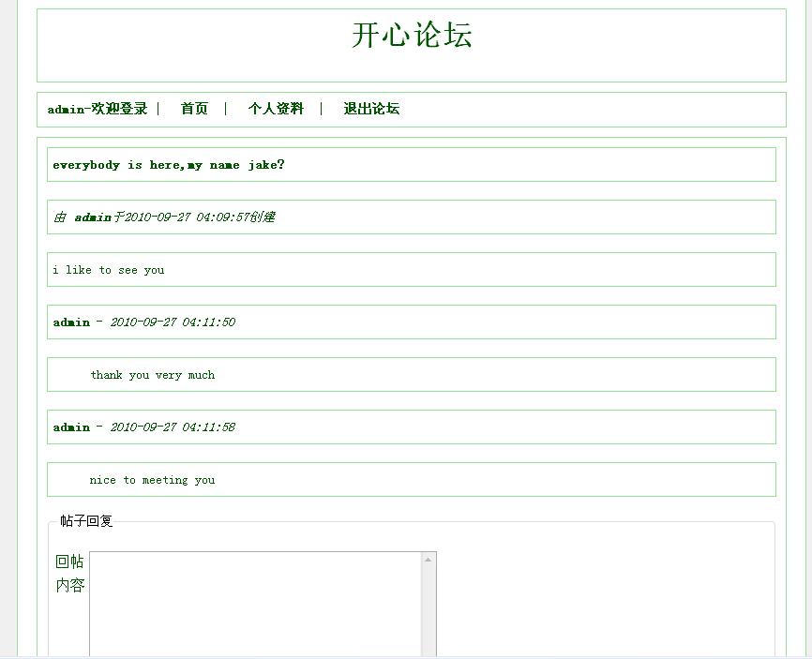This screenshot has width=812, height=659.
Task: Click the 回帖内容 field label
Action: (69, 573)
